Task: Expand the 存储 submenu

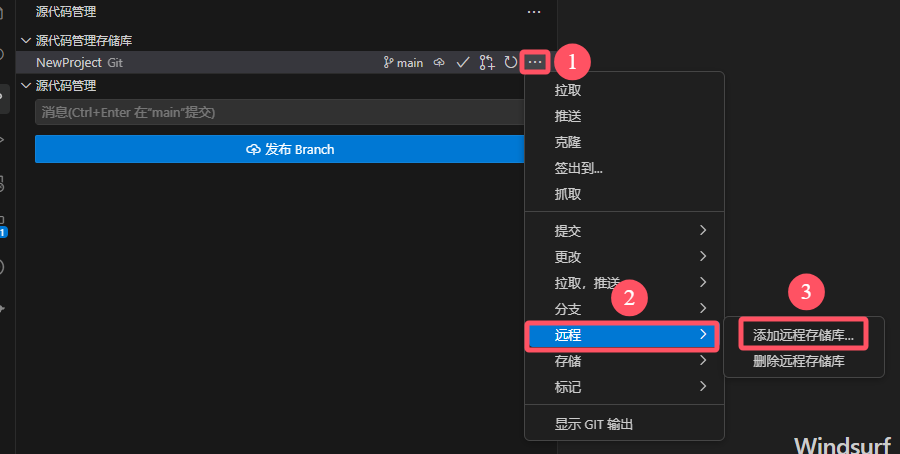Action: point(624,361)
